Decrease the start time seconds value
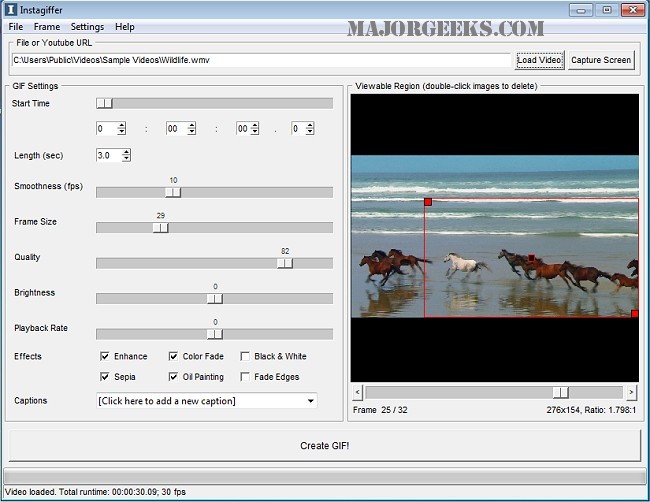Viewport: 650px width, 502px height. (255, 131)
